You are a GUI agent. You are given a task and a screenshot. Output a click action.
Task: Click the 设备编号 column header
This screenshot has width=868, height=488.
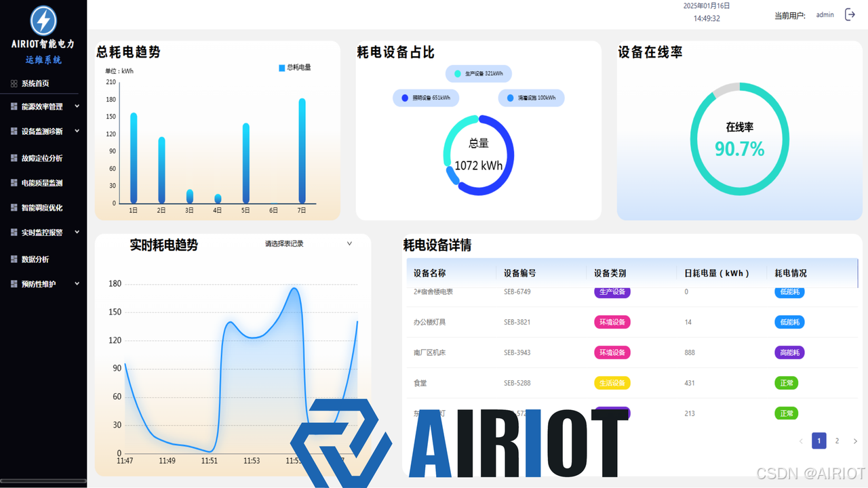tap(520, 273)
